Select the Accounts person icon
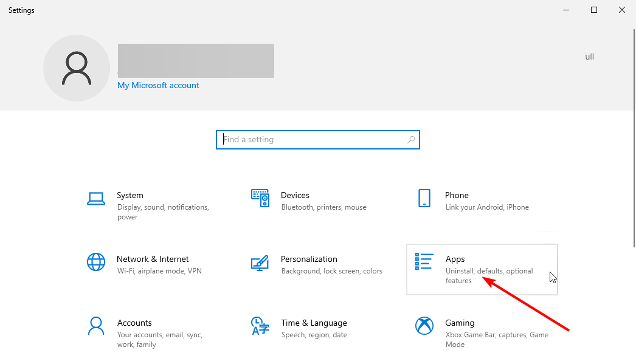The image size is (636, 364). click(96, 326)
